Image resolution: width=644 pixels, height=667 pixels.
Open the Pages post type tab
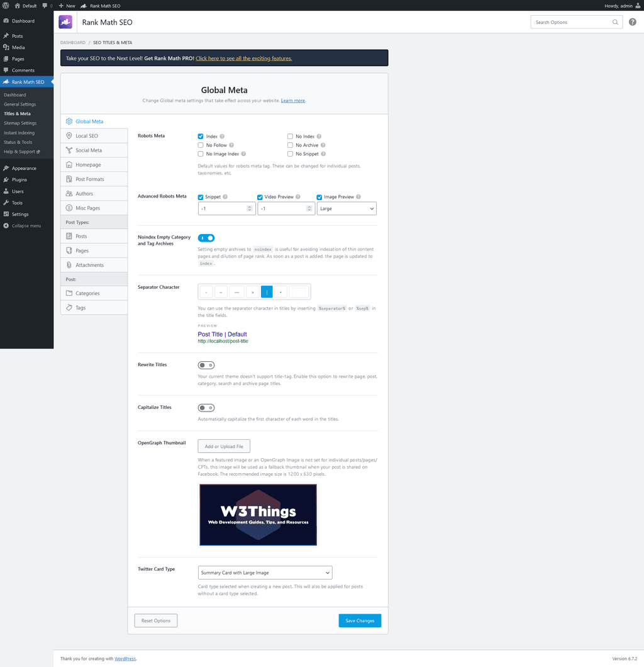click(94, 250)
